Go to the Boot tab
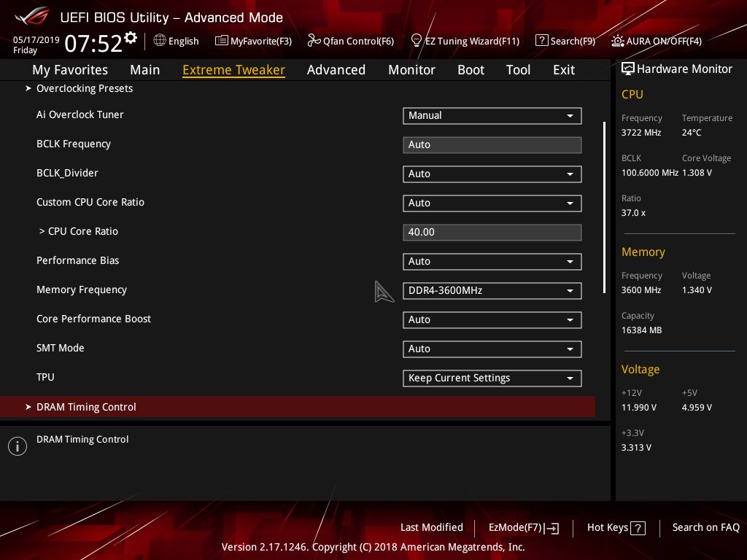 pyautogui.click(x=471, y=69)
